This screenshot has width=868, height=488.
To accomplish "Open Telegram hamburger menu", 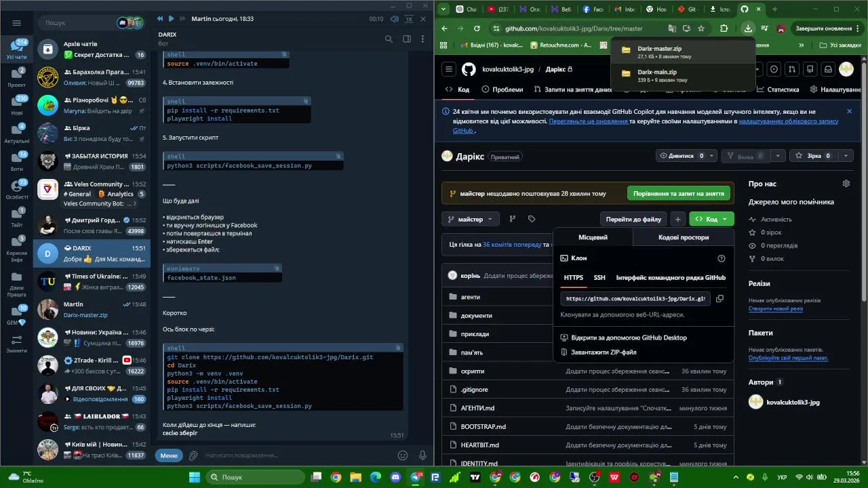I will (x=17, y=22).
